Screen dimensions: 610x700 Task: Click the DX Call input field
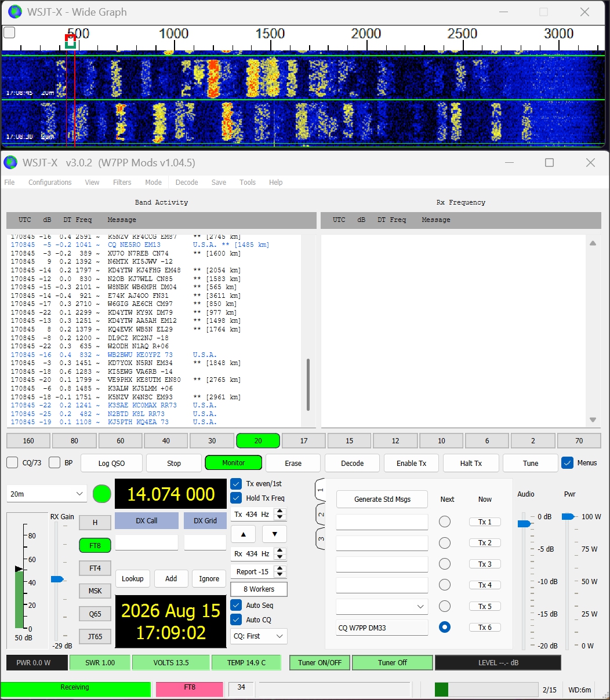[x=147, y=542]
